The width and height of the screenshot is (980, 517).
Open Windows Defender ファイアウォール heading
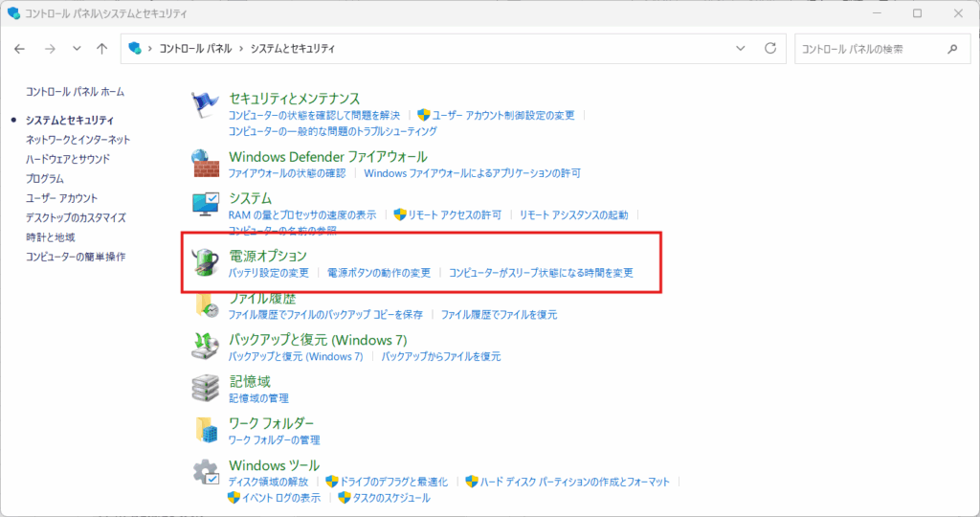tap(328, 157)
